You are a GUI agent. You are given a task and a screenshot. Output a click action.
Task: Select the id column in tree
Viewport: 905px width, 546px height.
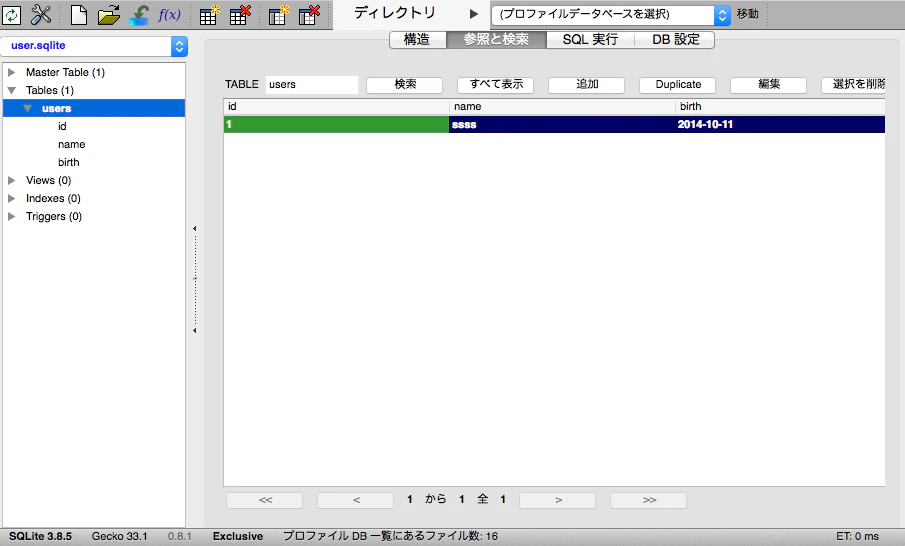click(x=62, y=126)
